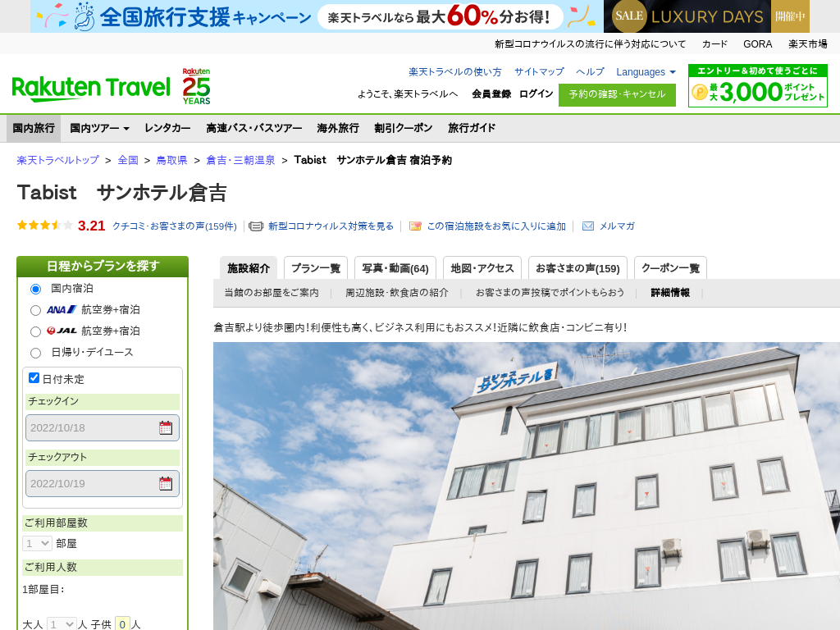
Task: Open the 旅行ガイド navigation item
Action: pyautogui.click(x=472, y=128)
